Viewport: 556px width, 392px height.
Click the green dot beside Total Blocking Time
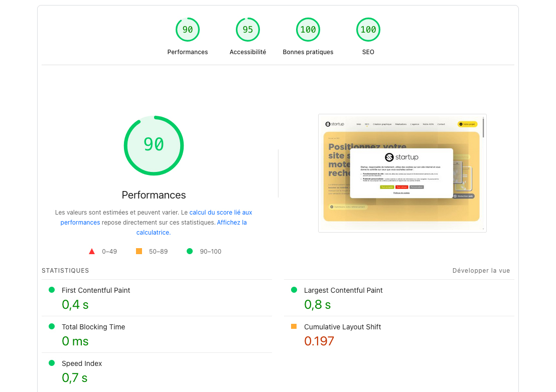51,326
